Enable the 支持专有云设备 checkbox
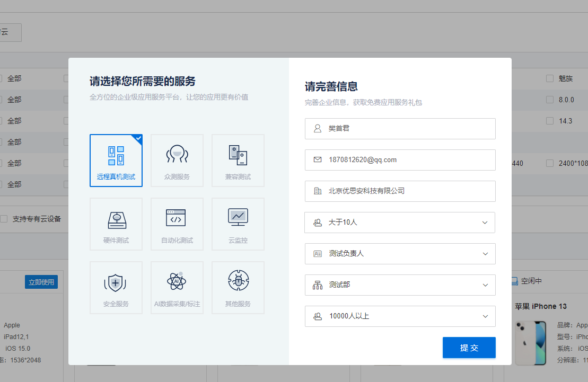The image size is (588, 382). pos(4,219)
